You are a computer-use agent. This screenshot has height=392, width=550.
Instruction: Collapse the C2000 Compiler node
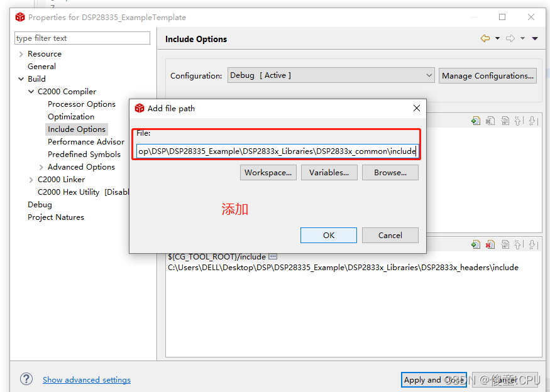pyautogui.click(x=31, y=92)
